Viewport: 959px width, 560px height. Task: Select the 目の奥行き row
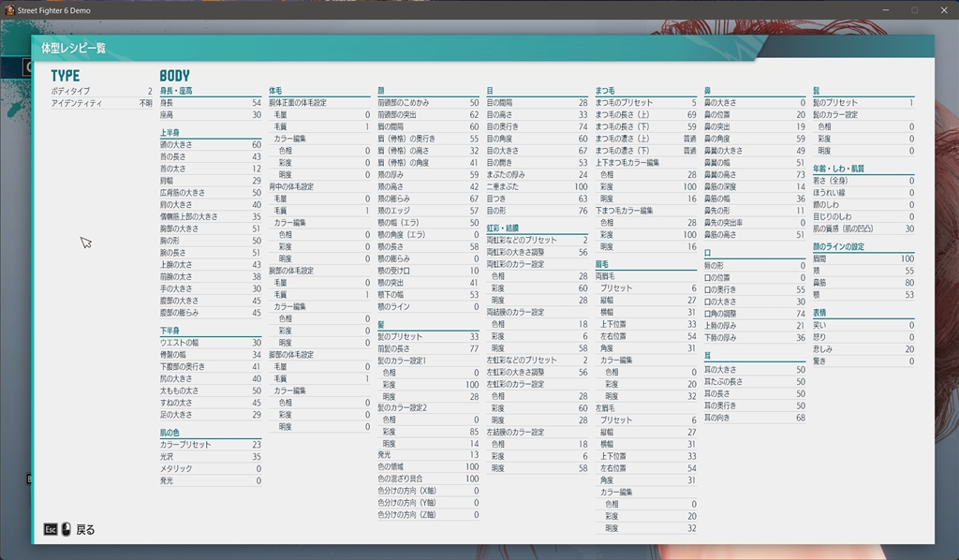[537, 126]
